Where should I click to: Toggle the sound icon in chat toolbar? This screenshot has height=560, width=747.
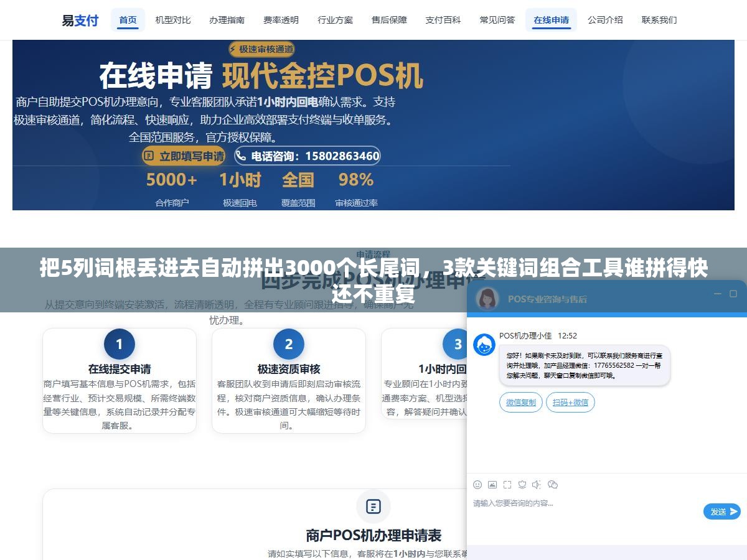537,485
